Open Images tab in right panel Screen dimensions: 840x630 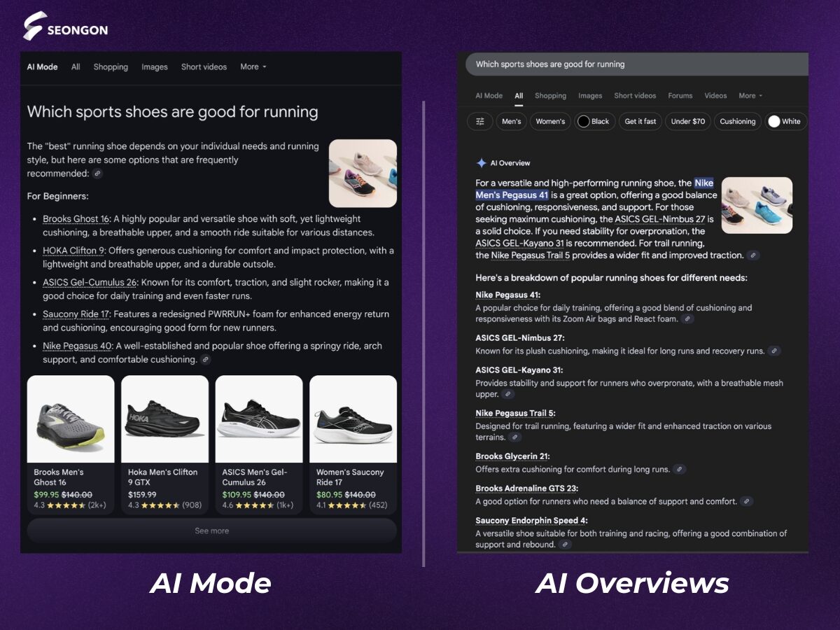pyautogui.click(x=590, y=96)
